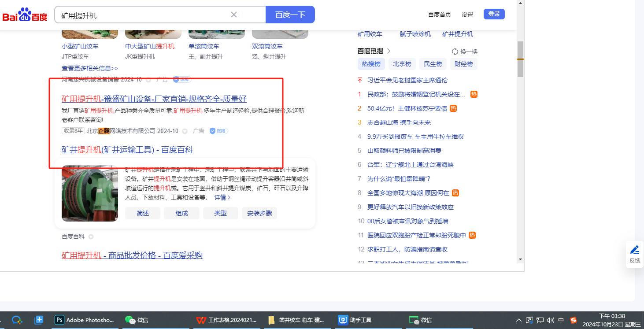This screenshot has width=644, height=329.
Task: Click the 换一换 refresh icon
Action: [x=455, y=52]
